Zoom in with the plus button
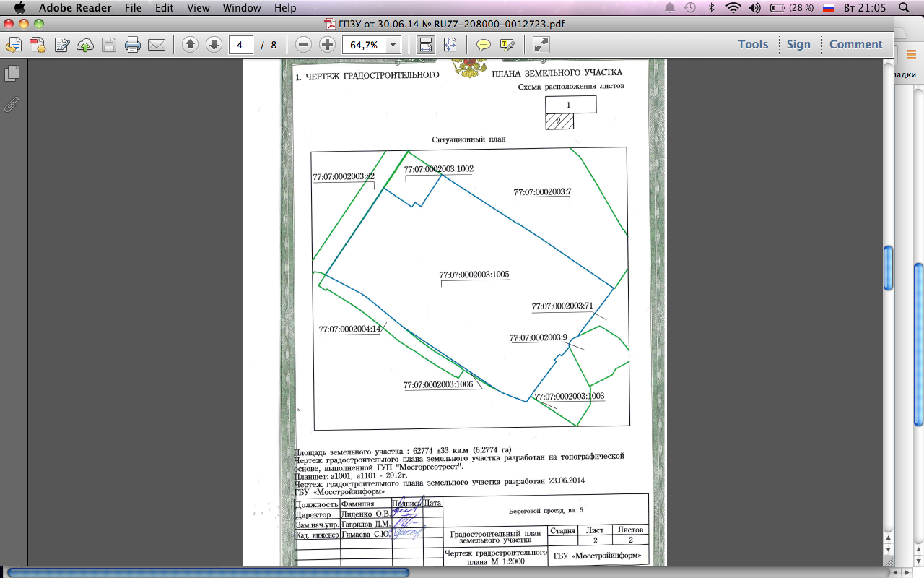 [327, 45]
